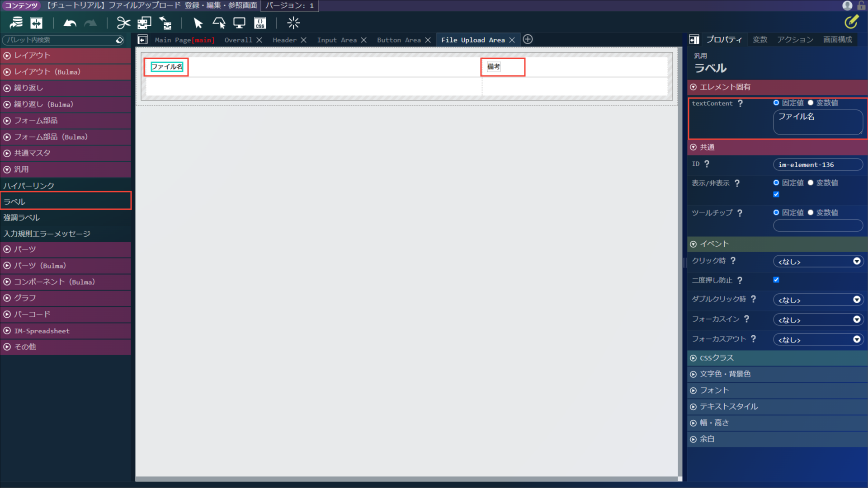Collapse the イベント section
868x488 pixels.
(777, 244)
